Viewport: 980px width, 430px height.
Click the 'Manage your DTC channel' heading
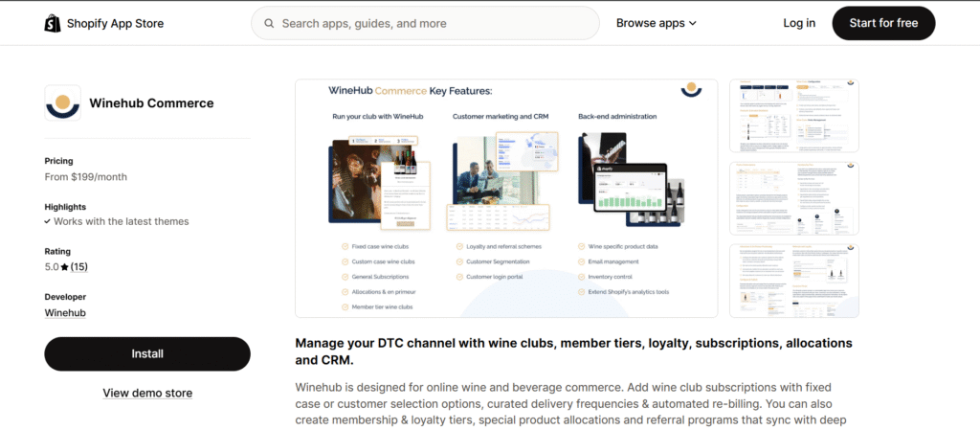(574, 351)
